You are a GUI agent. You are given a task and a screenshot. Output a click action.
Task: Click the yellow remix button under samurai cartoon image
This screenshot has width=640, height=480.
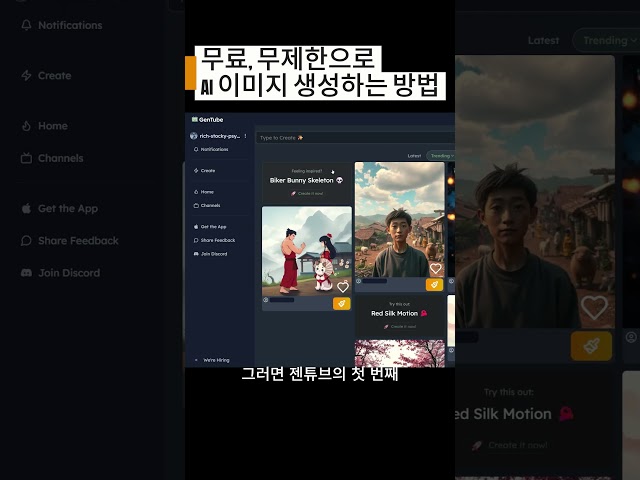[342, 304]
